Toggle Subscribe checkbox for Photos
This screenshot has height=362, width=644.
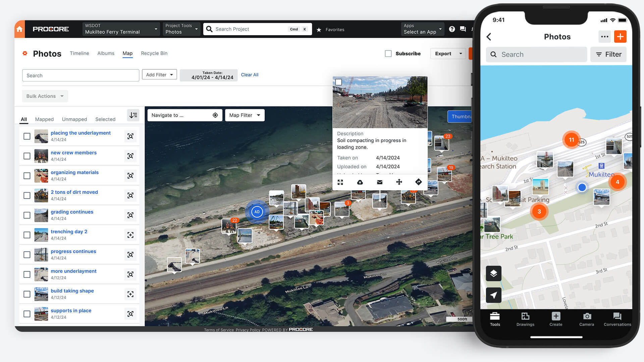tap(388, 53)
